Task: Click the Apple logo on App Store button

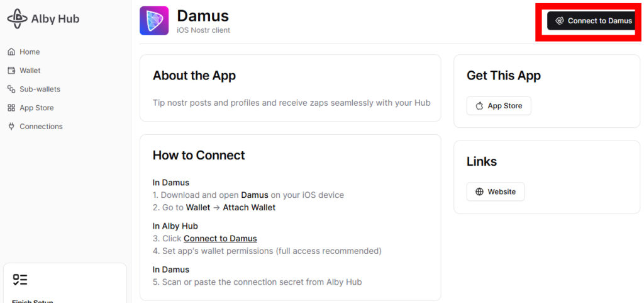Action: click(x=479, y=106)
